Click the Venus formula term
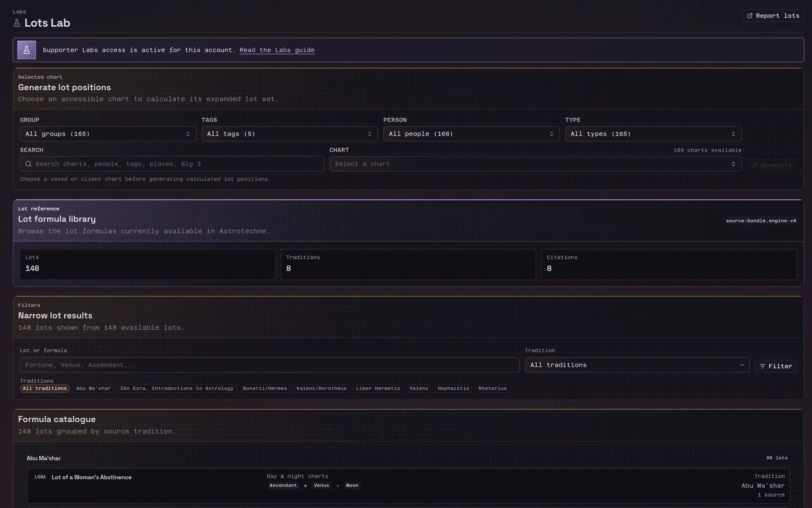This screenshot has width=812, height=508. 321,486
